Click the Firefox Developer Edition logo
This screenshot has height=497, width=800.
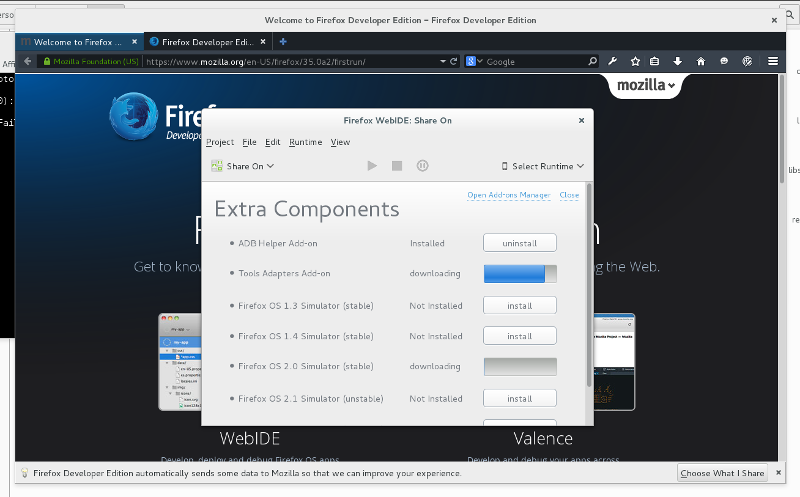[x=134, y=116]
